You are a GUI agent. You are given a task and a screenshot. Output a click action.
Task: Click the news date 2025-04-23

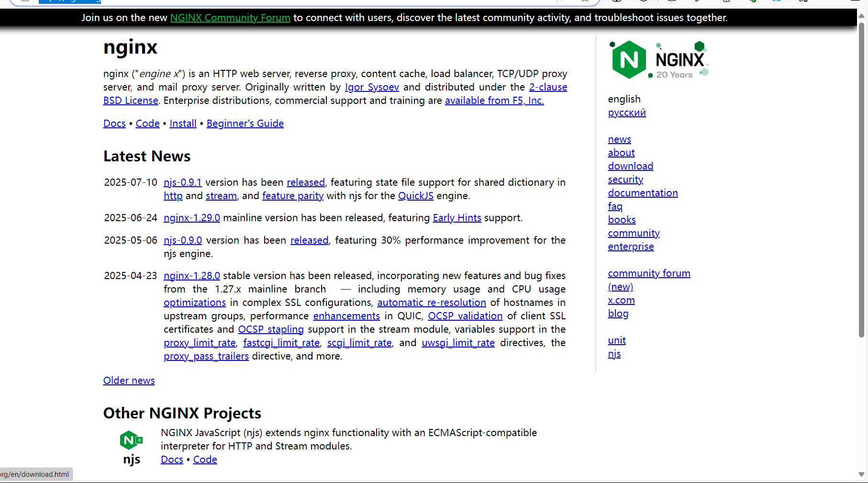(131, 276)
